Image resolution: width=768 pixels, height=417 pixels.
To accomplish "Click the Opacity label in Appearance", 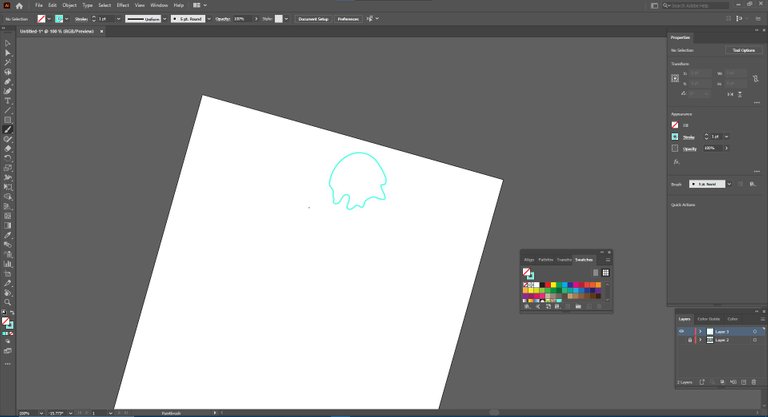I will coord(690,148).
